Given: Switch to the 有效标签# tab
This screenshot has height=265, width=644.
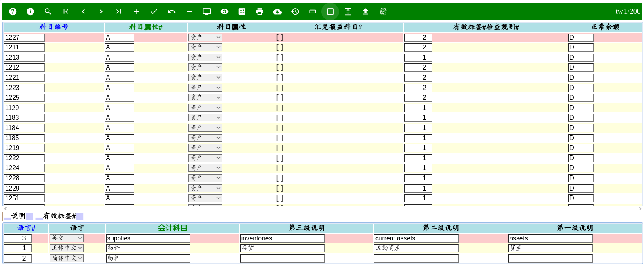Looking at the screenshot, I should 59,216.
